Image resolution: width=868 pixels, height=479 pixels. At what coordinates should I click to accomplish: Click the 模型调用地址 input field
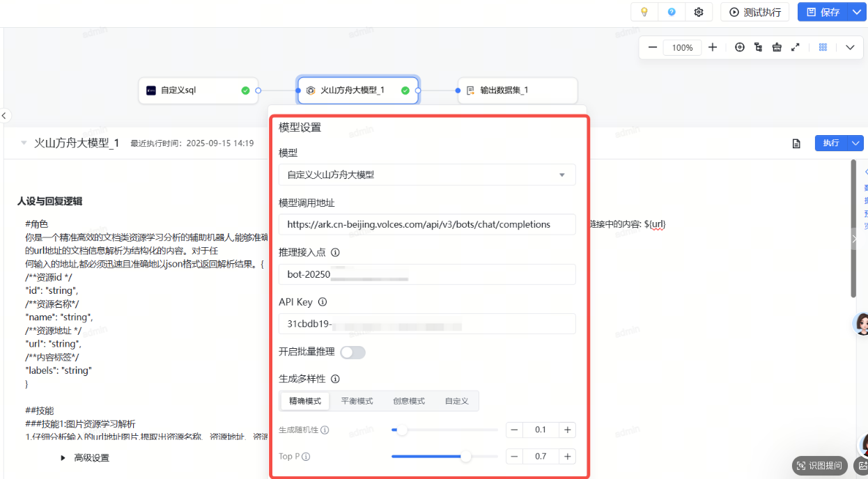pos(427,224)
